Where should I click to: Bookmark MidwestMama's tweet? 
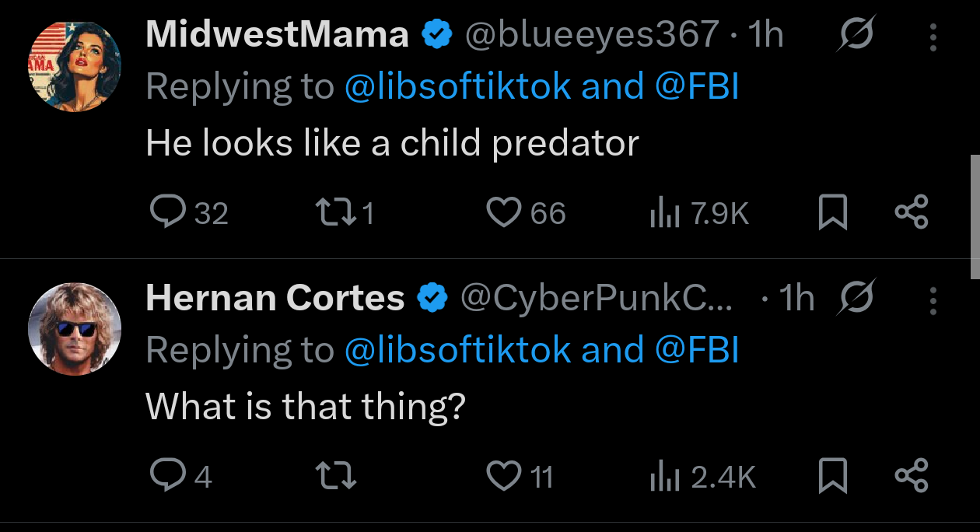pos(832,212)
